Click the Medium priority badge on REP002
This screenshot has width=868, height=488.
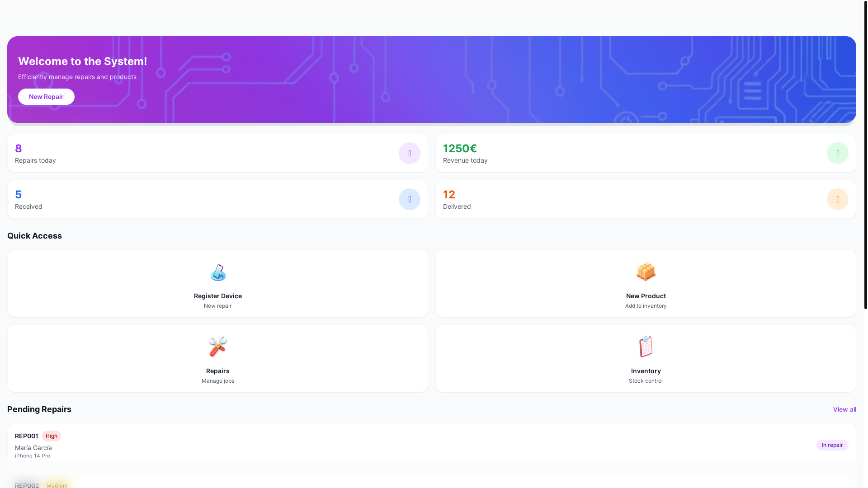57,485
